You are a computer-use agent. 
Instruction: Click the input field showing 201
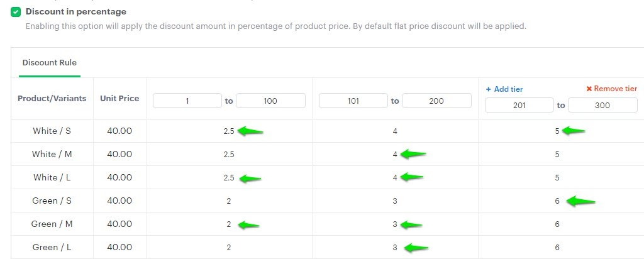click(x=519, y=106)
